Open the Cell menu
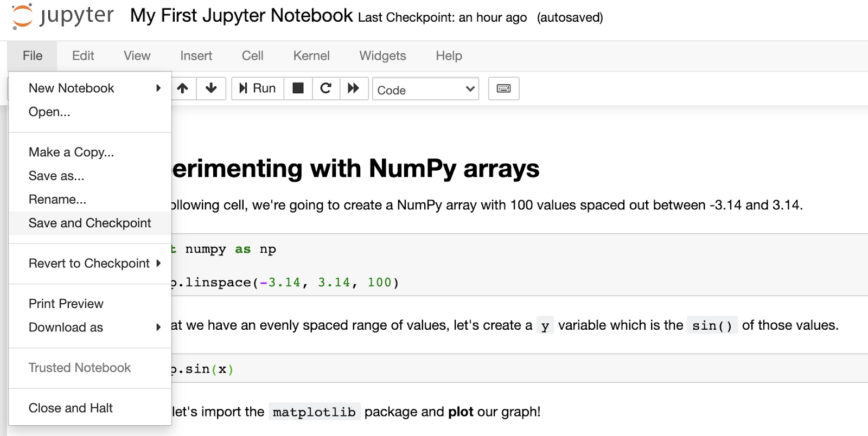The height and width of the screenshot is (436, 868). (x=252, y=56)
